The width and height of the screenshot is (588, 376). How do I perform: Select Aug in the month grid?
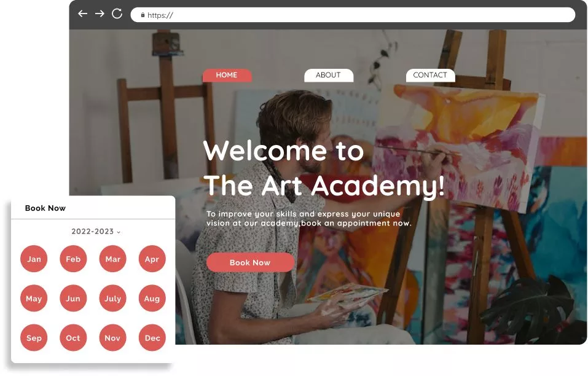tap(152, 299)
